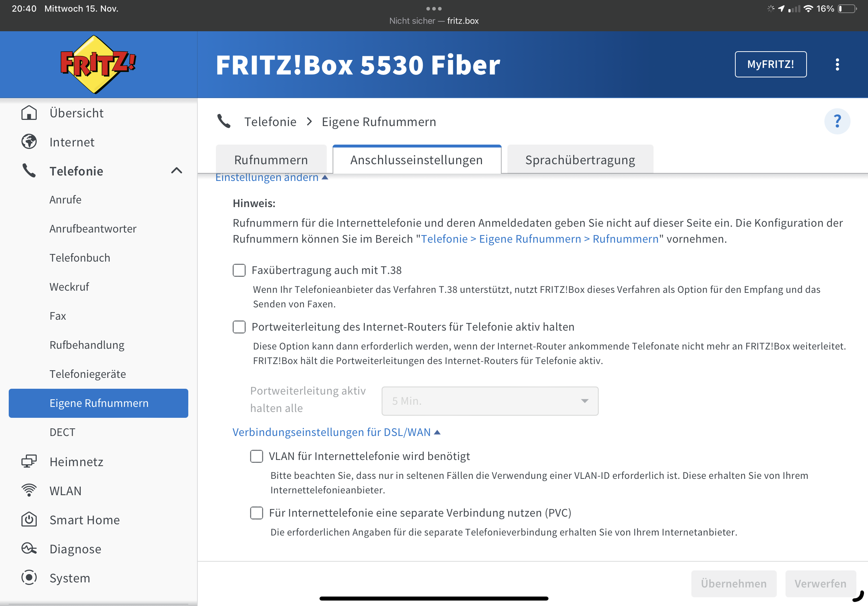868x606 pixels.
Task: Check Portweiterleitung für Telefonie aktiv halten
Action: click(239, 327)
